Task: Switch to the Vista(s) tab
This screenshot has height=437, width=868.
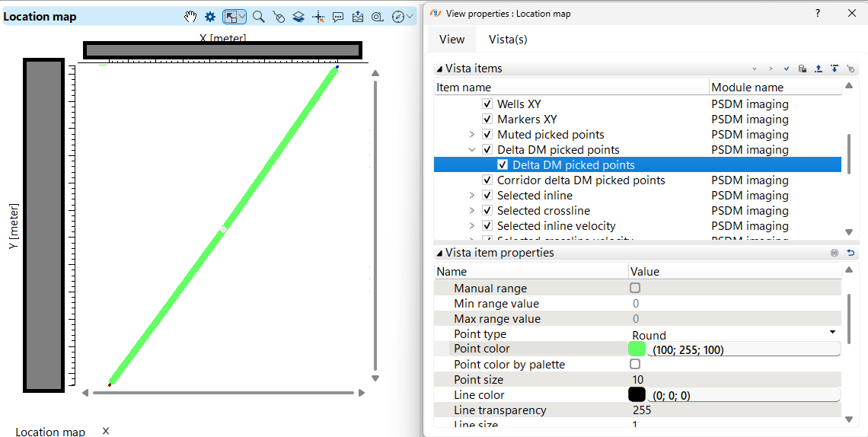Action: [508, 40]
